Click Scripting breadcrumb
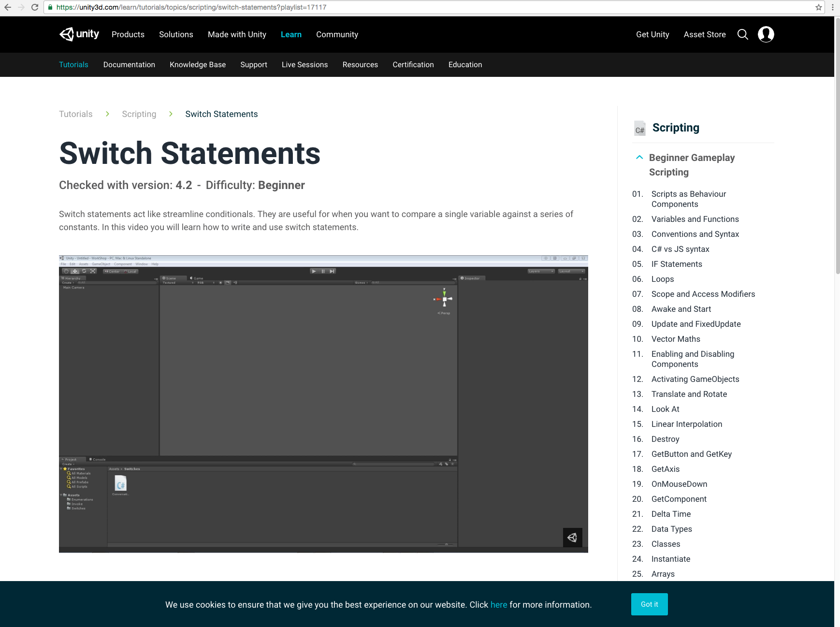The width and height of the screenshot is (840, 627). tap(139, 114)
